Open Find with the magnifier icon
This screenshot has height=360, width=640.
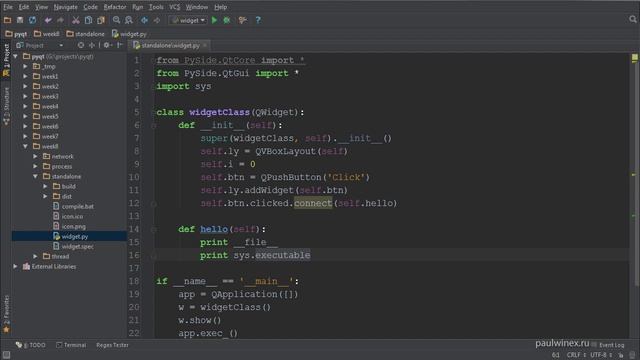[x=116, y=20]
